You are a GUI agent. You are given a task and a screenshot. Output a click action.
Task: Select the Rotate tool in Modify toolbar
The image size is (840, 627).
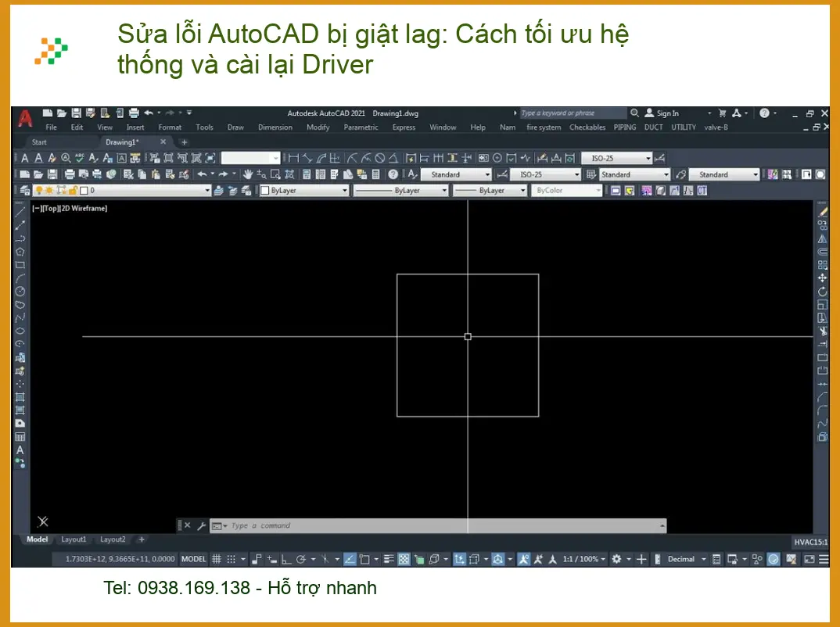[822, 292]
